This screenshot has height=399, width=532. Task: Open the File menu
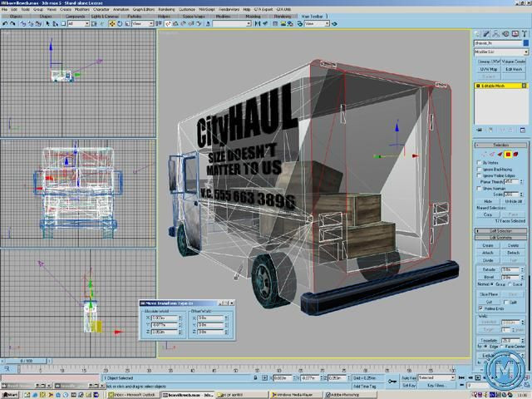tap(4, 9)
